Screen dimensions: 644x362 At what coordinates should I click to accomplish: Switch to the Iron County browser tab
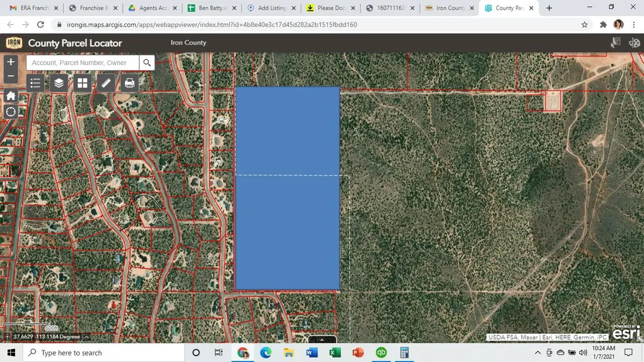pos(448,8)
